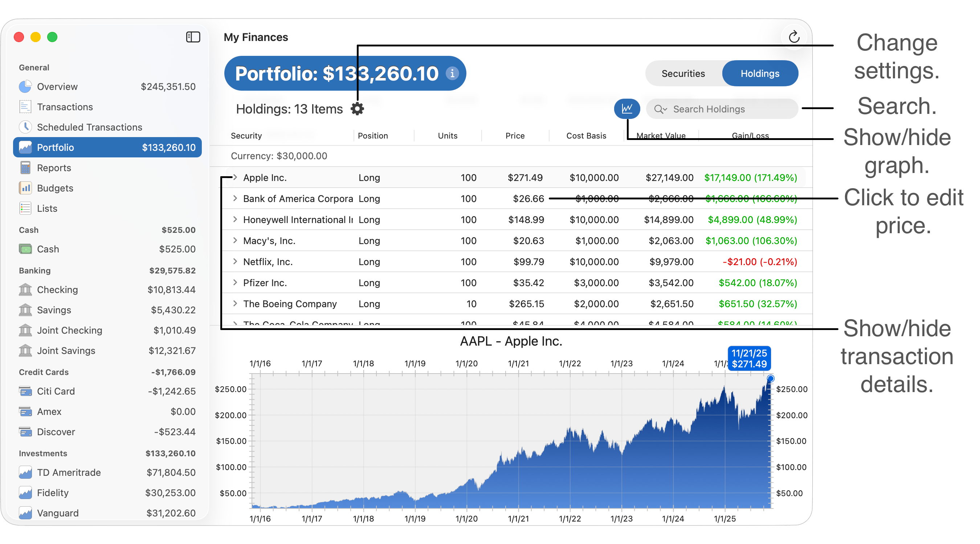Open Budgets from the sidebar

click(x=55, y=188)
